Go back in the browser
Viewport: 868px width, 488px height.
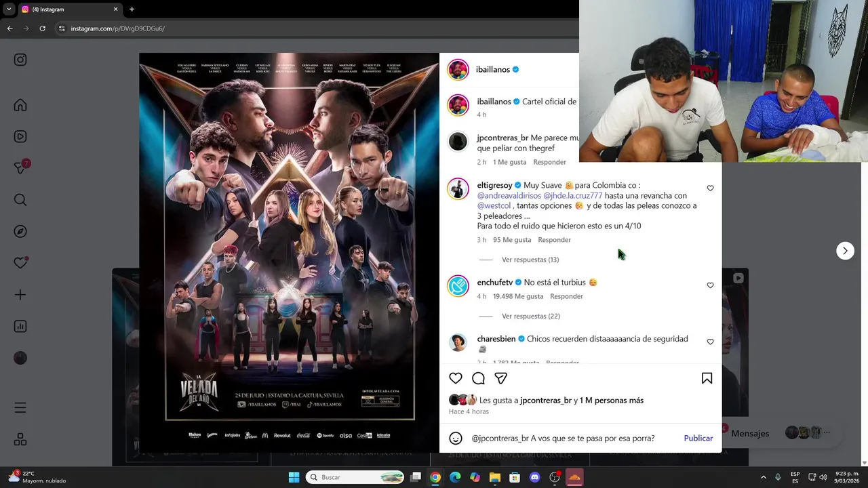pyautogui.click(x=9, y=28)
